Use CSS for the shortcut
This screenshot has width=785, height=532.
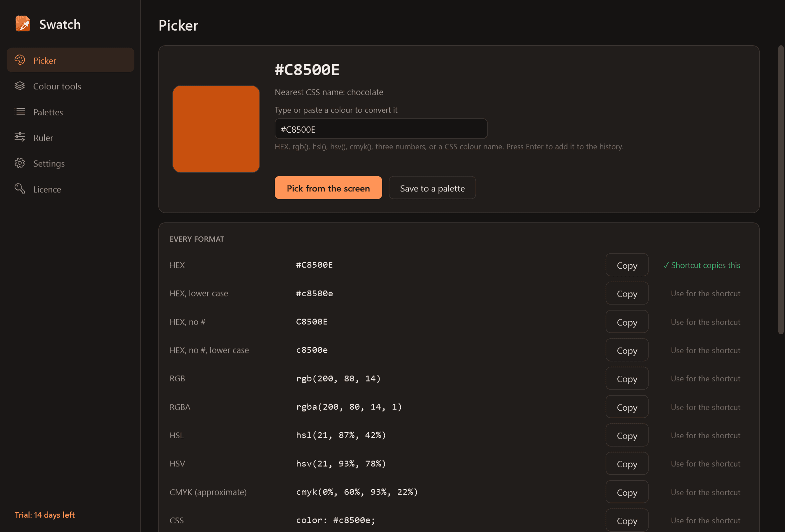pos(705,520)
